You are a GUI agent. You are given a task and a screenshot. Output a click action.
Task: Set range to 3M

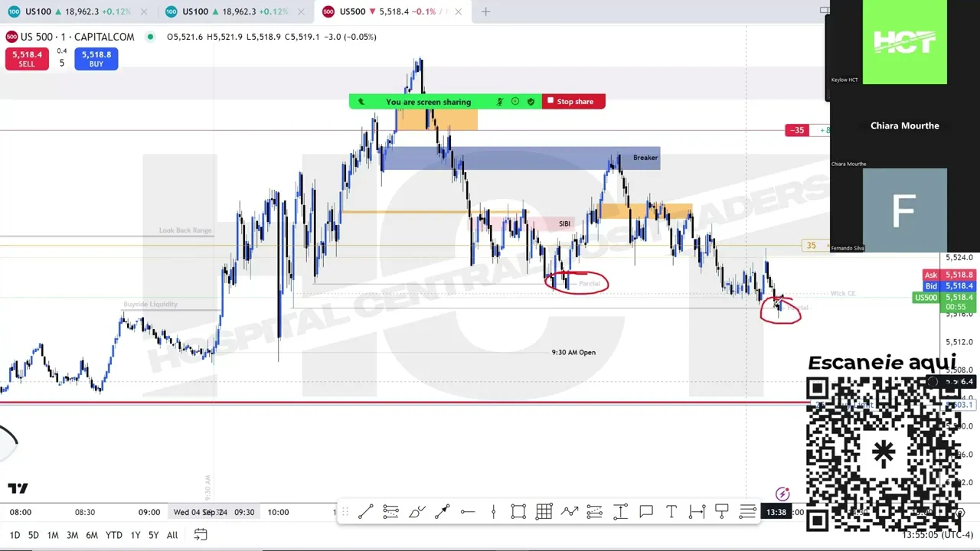(x=72, y=535)
